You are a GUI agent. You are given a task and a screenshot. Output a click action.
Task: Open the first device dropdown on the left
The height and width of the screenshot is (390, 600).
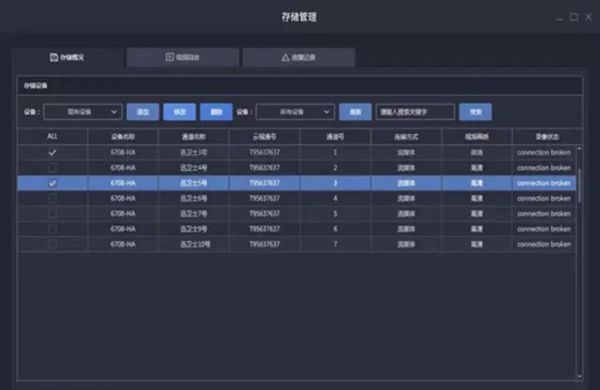tap(83, 112)
